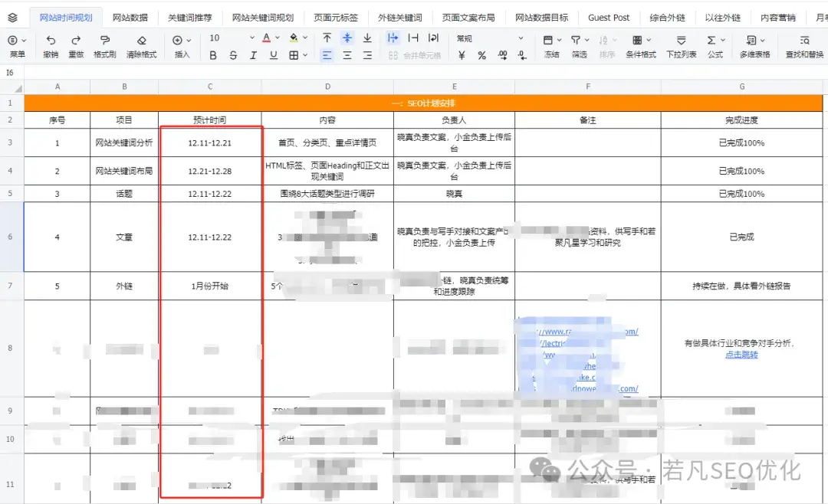Toggle underline formatting
The image size is (828, 504).
click(x=273, y=55)
